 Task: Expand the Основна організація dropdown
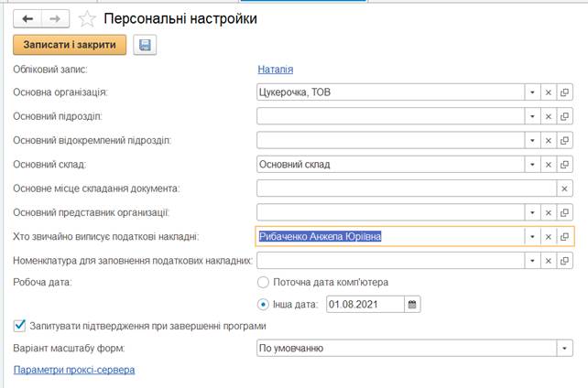click(530, 92)
